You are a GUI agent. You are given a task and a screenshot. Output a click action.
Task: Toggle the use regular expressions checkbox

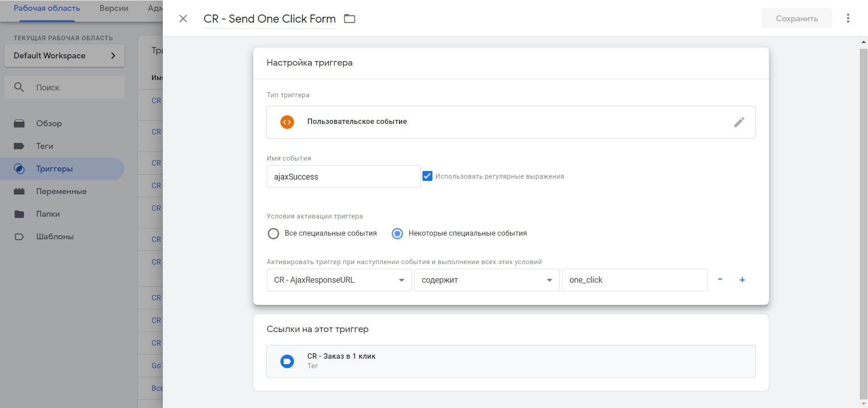[427, 176]
